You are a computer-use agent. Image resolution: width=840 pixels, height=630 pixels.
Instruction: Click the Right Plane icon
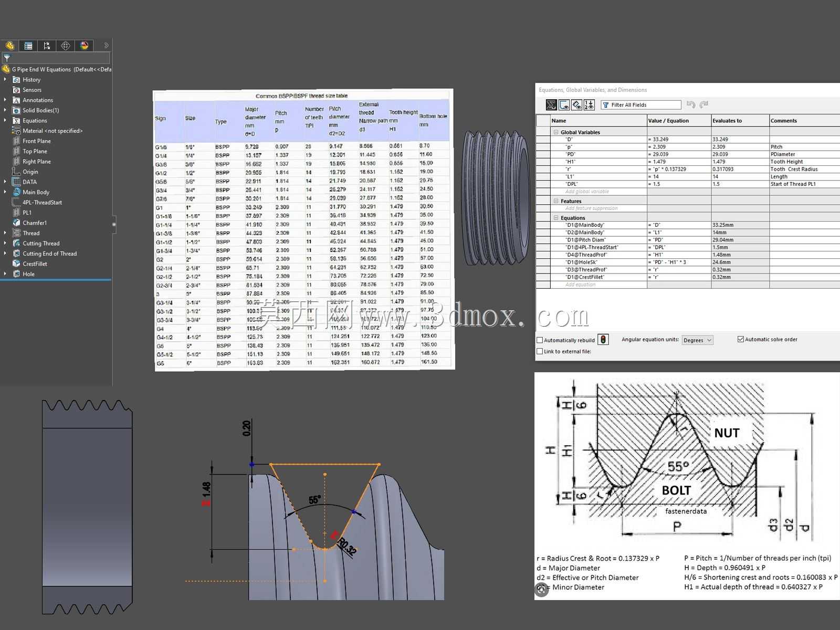(17, 161)
